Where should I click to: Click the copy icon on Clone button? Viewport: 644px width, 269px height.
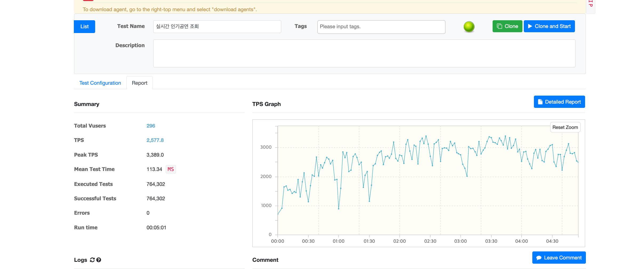click(499, 26)
